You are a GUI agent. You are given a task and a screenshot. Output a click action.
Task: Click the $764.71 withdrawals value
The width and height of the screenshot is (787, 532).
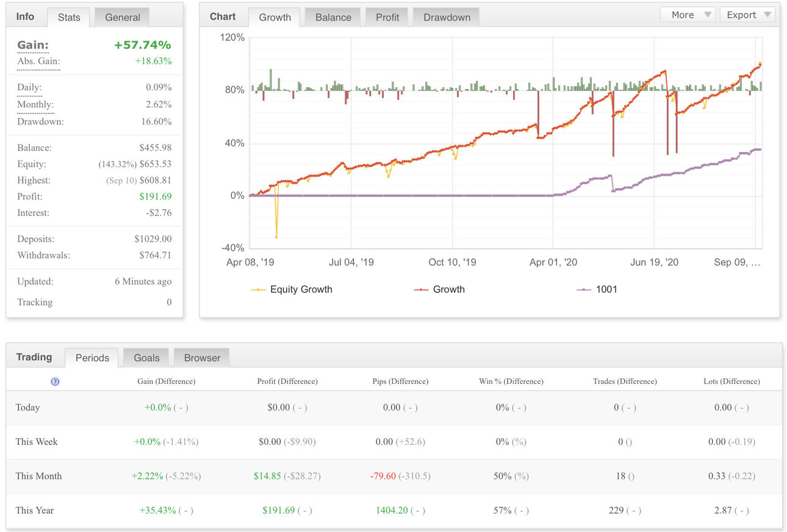pos(154,255)
